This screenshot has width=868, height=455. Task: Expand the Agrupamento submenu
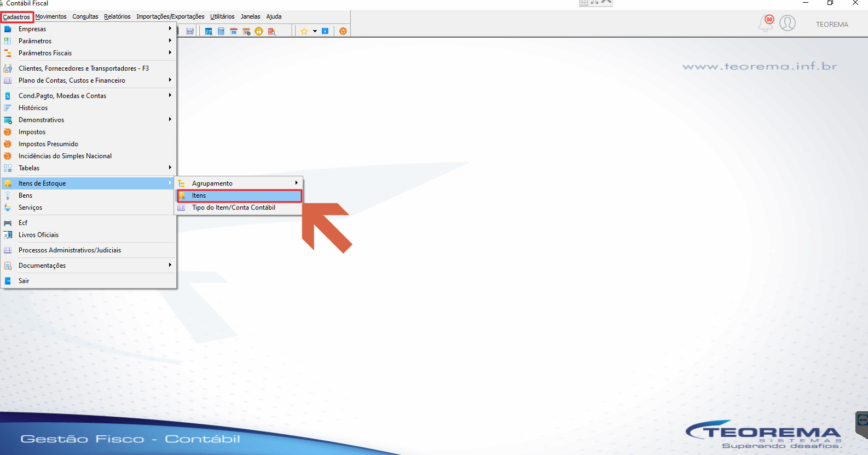click(x=239, y=183)
